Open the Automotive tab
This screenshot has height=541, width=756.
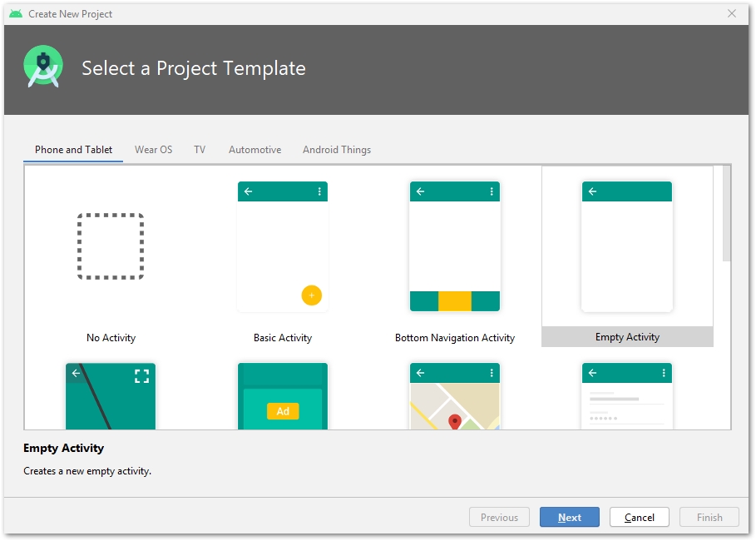(x=254, y=150)
